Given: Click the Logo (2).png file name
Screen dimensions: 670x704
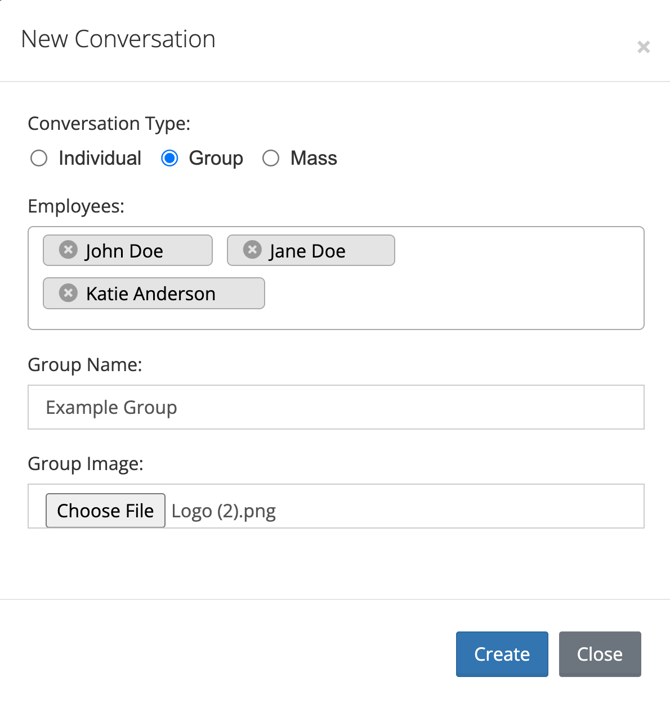Looking at the screenshot, I should tap(223, 511).
